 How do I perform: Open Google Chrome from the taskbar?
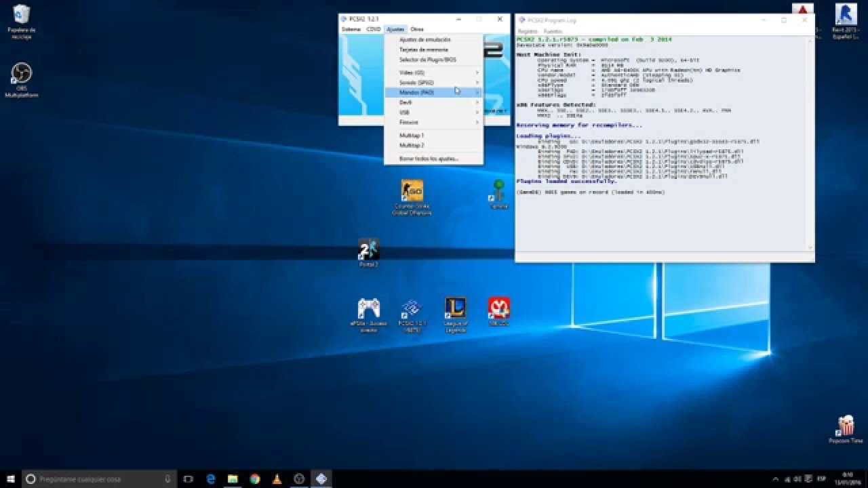[x=254, y=479]
